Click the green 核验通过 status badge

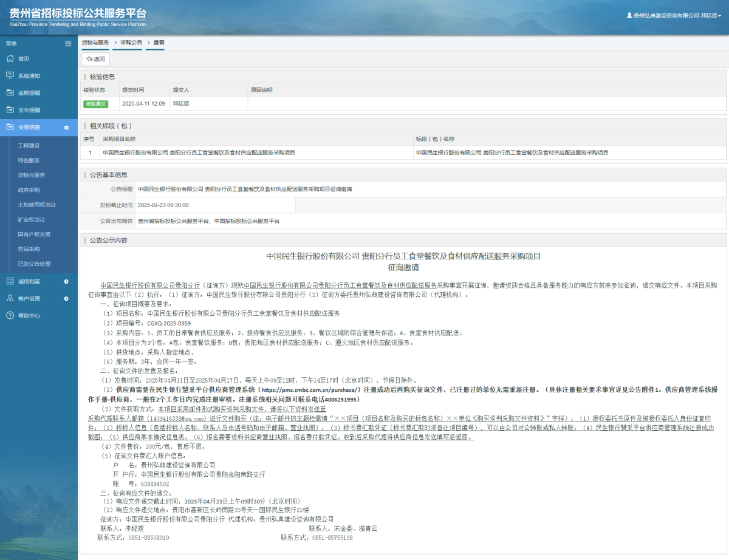click(96, 104)
